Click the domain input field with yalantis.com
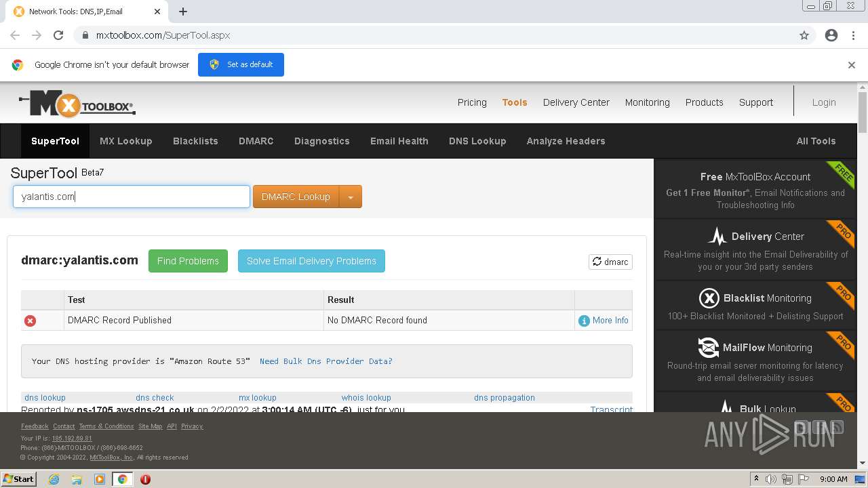 coord(132,197)
